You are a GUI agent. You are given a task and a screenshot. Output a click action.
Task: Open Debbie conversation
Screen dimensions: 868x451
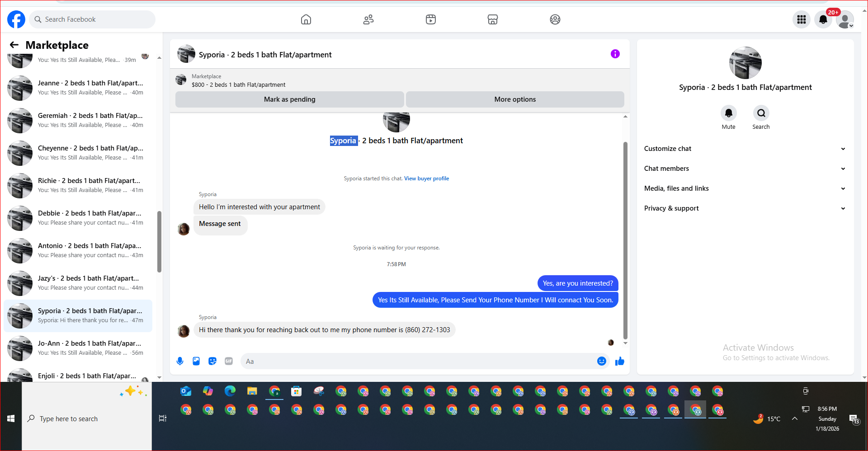(78, 218)
